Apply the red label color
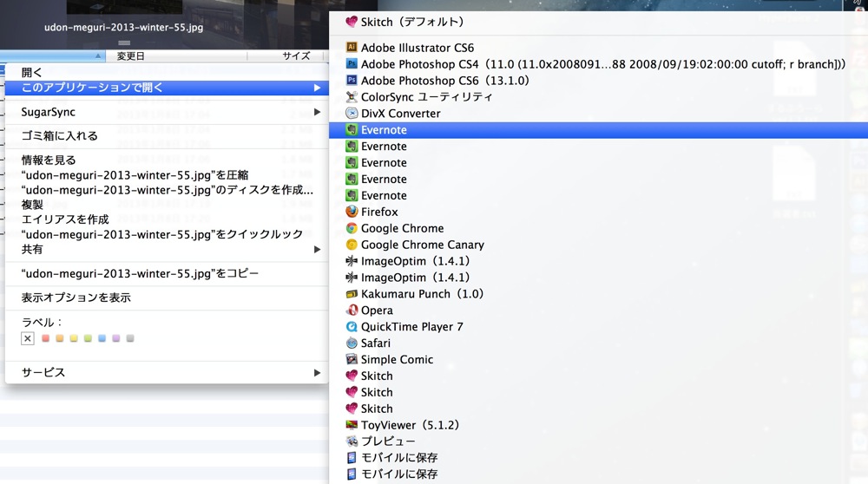 pos(45,338)
